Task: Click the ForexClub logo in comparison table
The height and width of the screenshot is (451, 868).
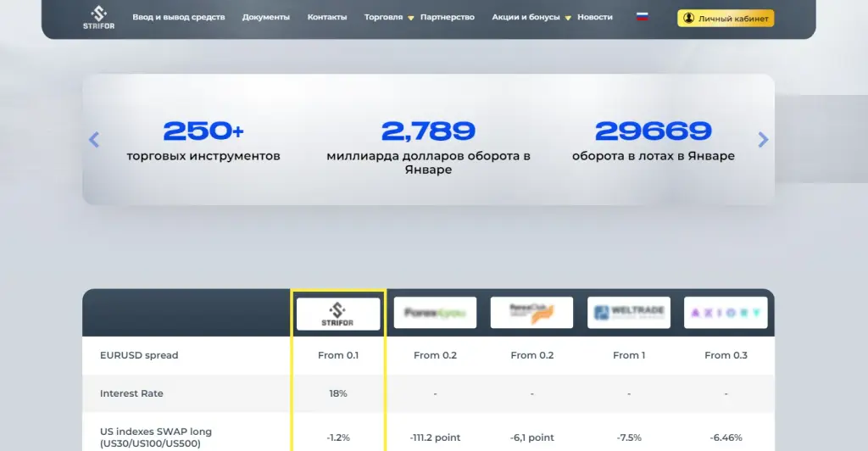Action: pyautogui.click(x=531, y=313)
